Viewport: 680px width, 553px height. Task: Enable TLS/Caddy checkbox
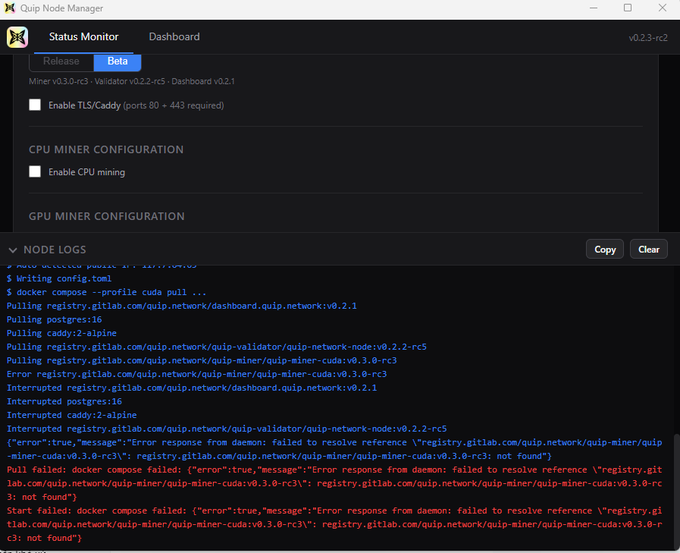35,105
